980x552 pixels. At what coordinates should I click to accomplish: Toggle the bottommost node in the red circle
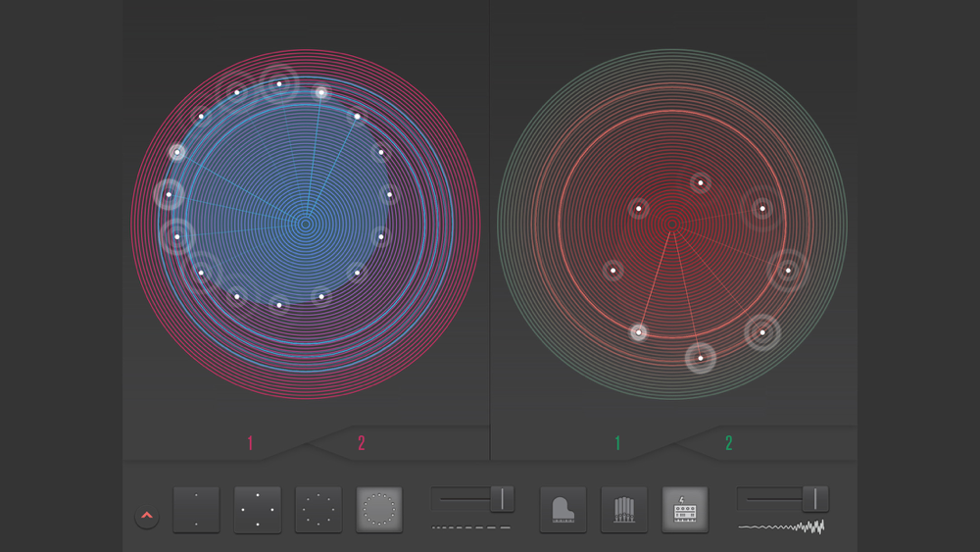[x=701, y=358]
